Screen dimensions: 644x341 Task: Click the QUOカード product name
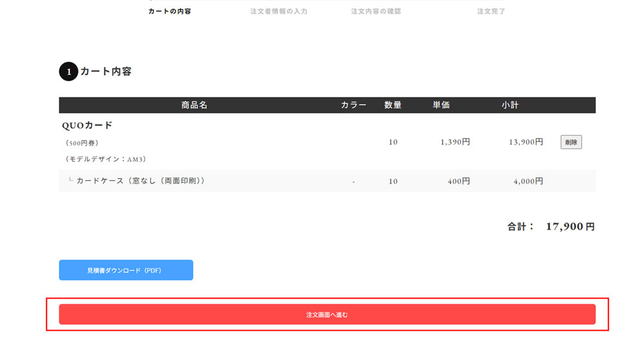pos(87,125)
